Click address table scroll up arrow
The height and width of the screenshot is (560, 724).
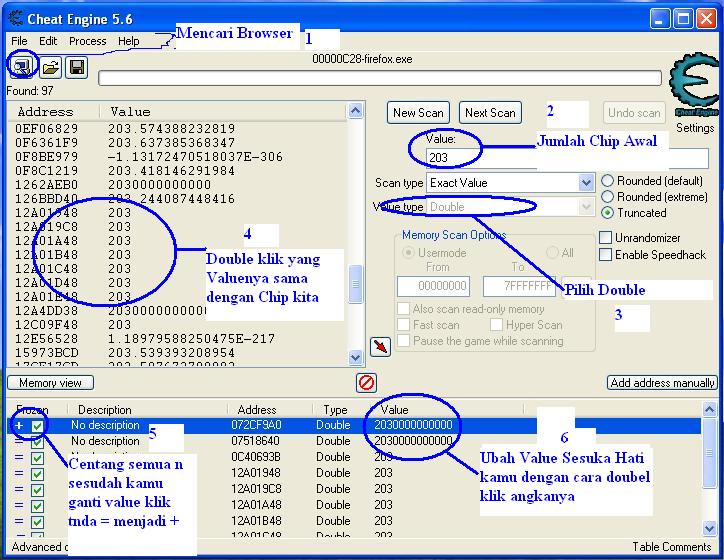(x=710, y=409)
